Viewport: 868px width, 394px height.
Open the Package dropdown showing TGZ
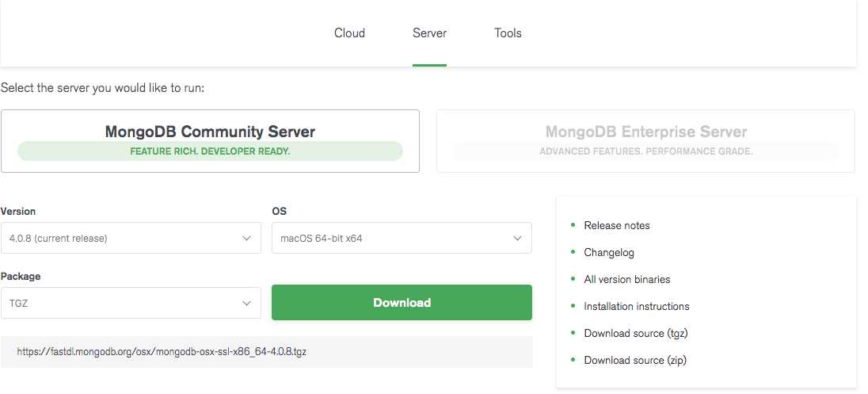tap(131, 303)
